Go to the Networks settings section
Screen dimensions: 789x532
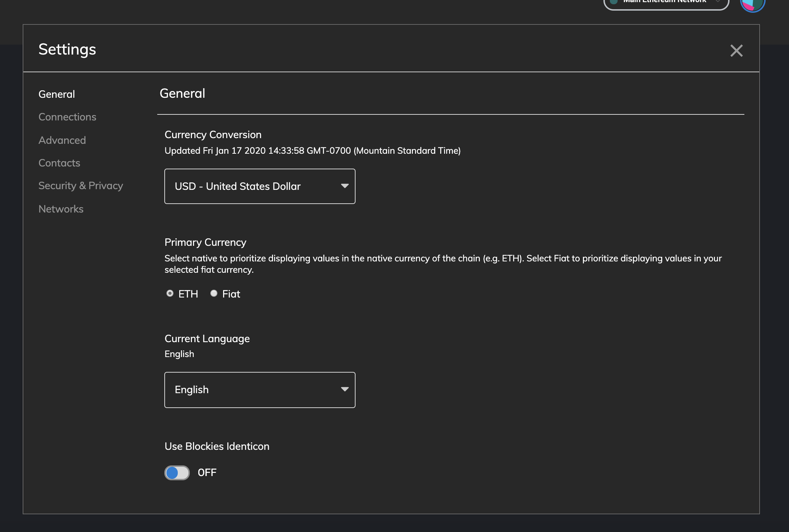coord(61,209)
